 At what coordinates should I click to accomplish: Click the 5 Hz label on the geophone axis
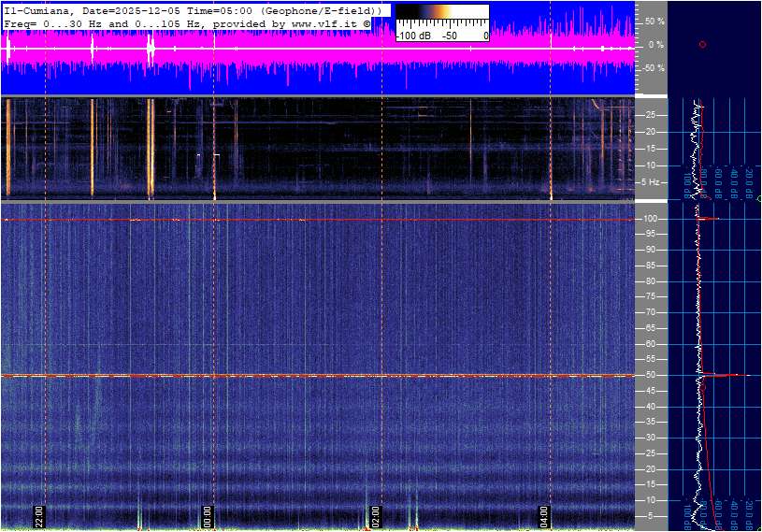[x=652, y=182]
